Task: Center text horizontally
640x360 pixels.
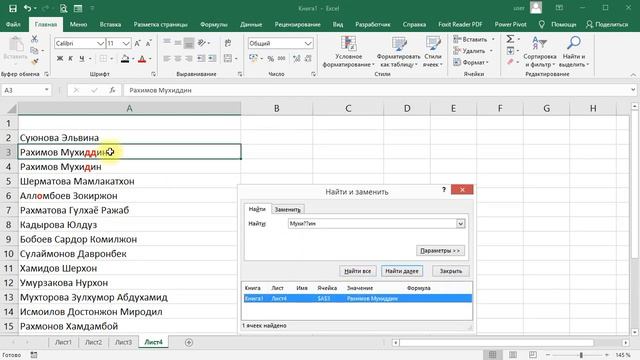Action: [x=178, y=59]
